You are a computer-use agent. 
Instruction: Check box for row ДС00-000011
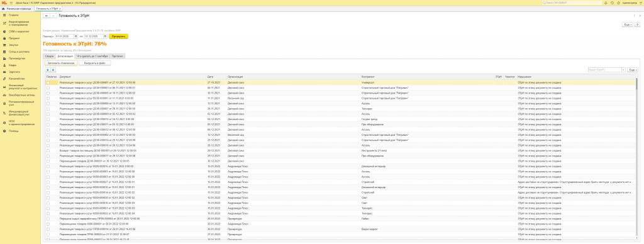tap(48, 124)
